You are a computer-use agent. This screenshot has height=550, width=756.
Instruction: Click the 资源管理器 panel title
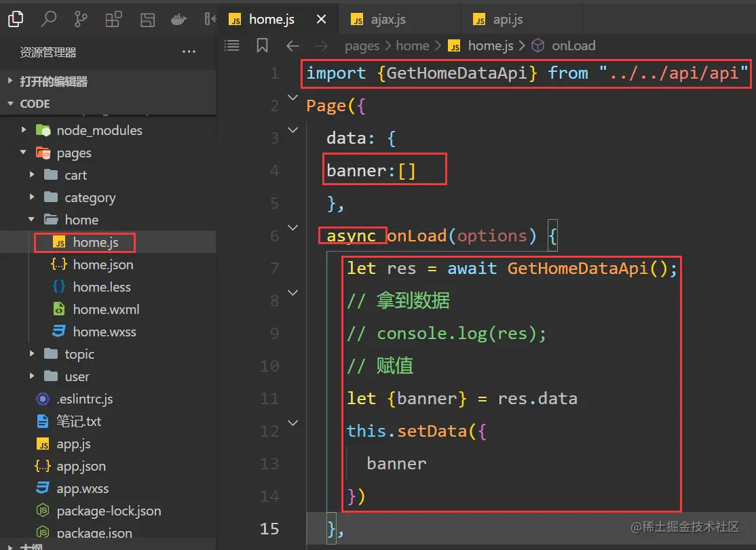48,52
